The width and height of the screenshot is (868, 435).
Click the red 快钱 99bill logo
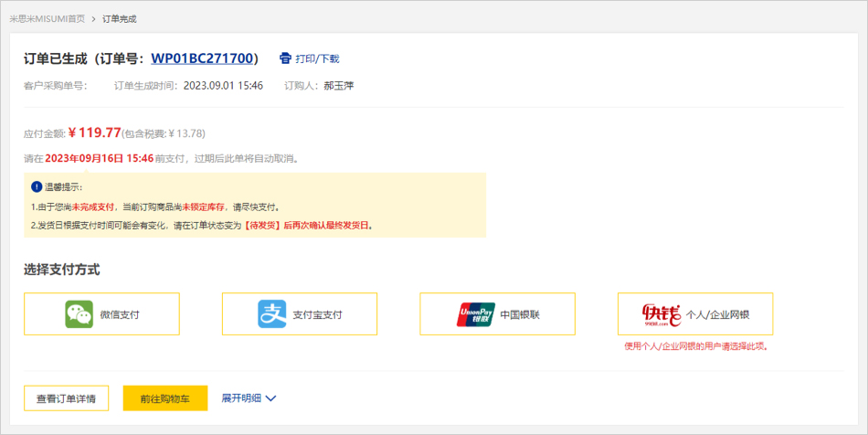661,314
